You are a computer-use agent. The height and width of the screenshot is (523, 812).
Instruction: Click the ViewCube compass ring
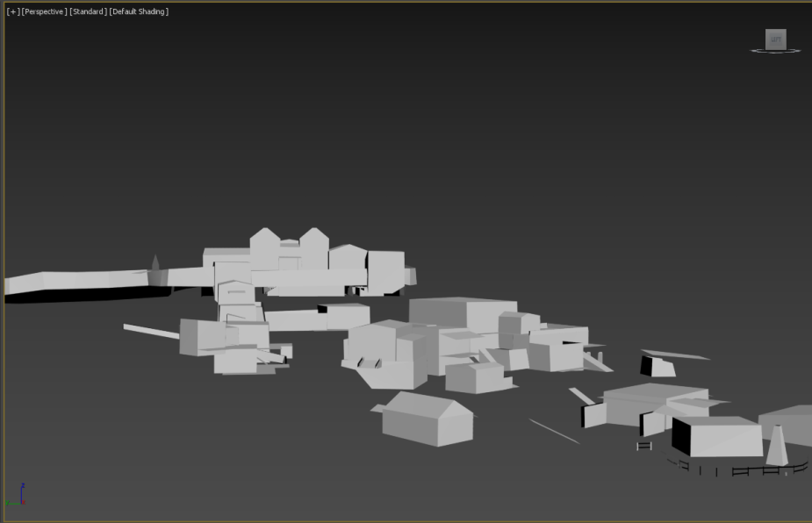(x=775, y=51)
